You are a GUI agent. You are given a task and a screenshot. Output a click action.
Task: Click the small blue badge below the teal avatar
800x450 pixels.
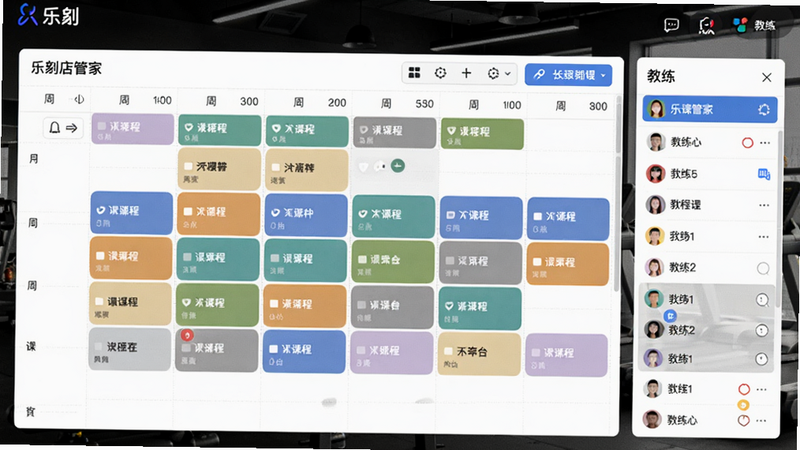click(671, 316)
